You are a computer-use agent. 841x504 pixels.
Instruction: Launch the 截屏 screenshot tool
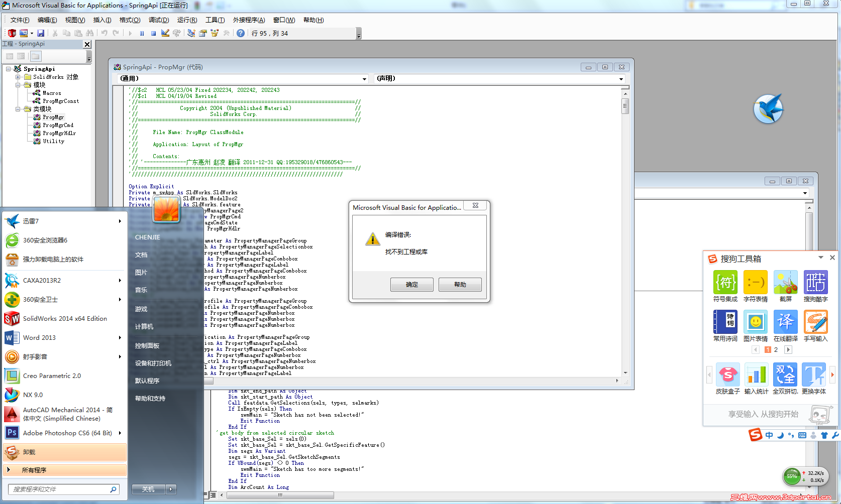786,286
